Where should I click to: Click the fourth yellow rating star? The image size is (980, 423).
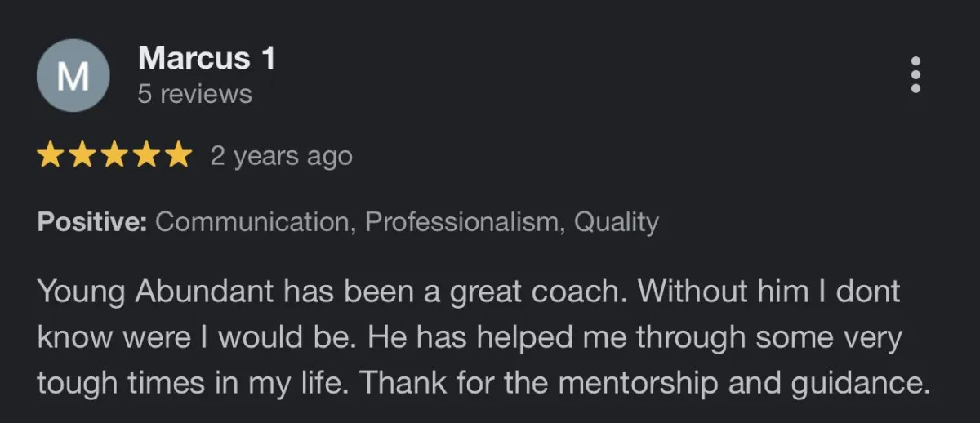145,155
